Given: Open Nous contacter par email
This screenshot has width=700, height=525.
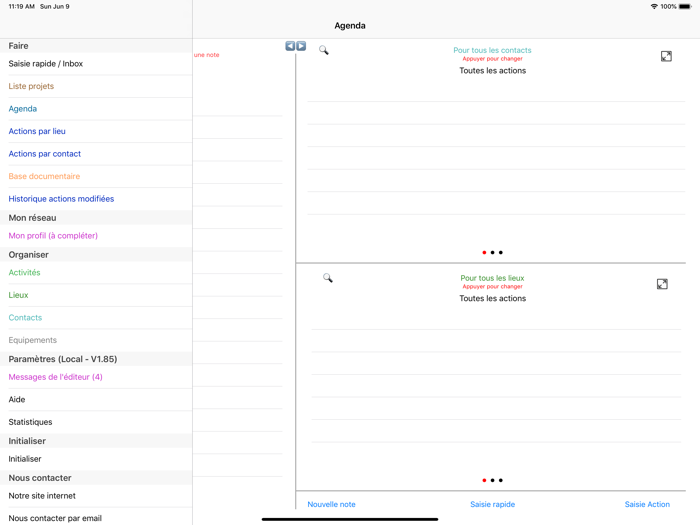Looking at the screenshot, I should (x=96, y=518).
